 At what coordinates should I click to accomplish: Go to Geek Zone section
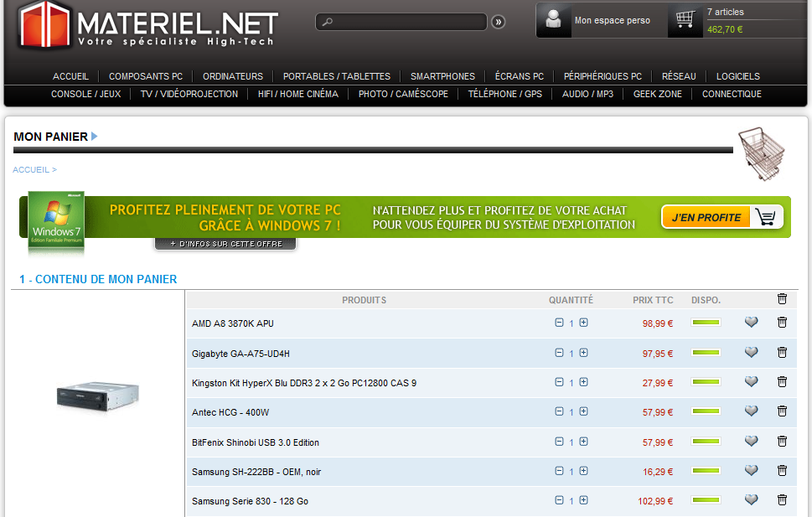tap(657, 95)
